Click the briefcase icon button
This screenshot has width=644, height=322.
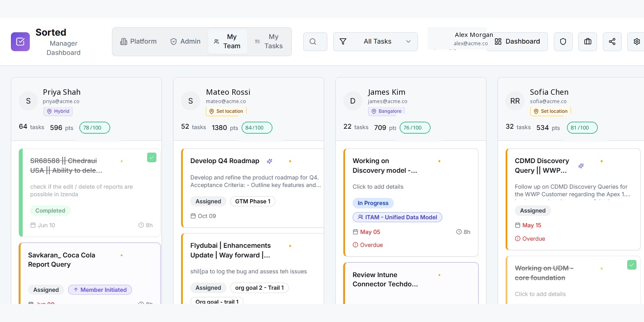(x=588, y=42)
